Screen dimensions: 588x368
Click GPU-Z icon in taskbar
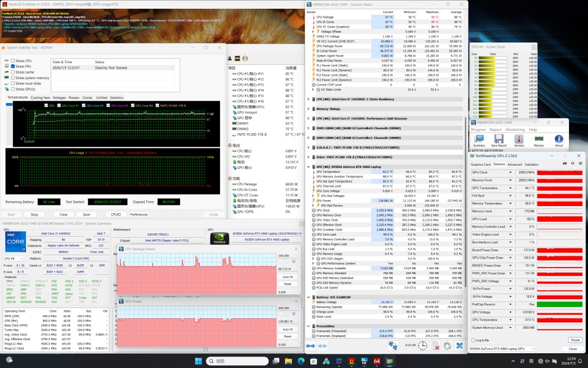pyautogui.click(x=390, y=361)
